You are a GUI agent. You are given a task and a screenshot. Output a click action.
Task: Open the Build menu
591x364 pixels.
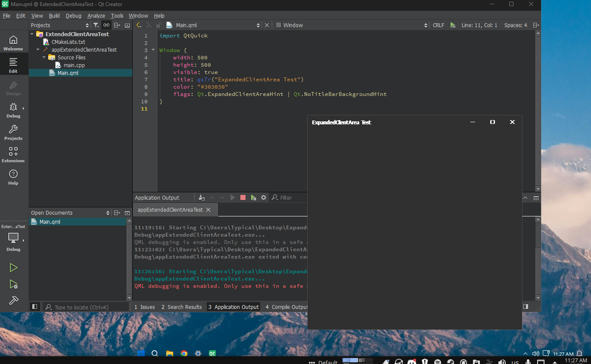point(54,16)
